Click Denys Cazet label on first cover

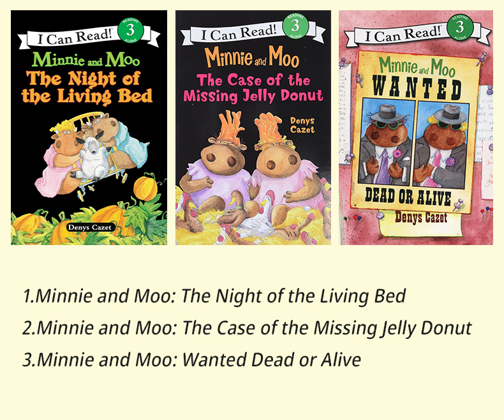pos(90,227)
